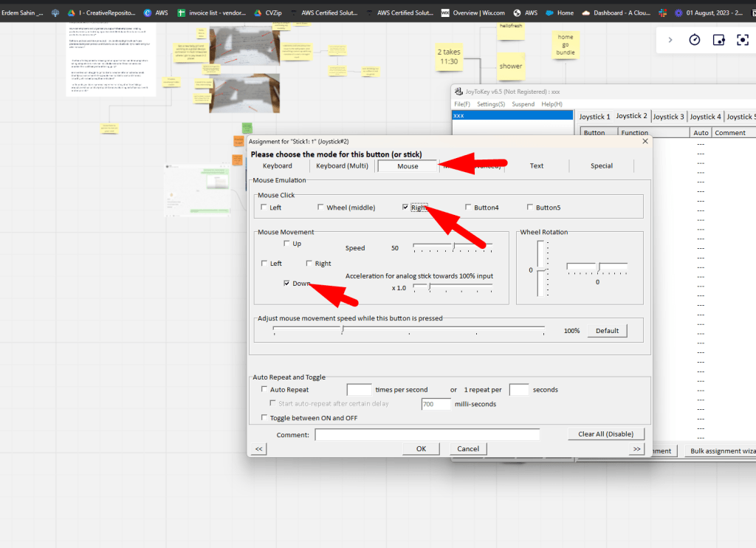This screenshot has height=548, width=756.
Task: Click the Comment column header in JoyToKey
Action: pyautogui.click(x=733, y=133)
